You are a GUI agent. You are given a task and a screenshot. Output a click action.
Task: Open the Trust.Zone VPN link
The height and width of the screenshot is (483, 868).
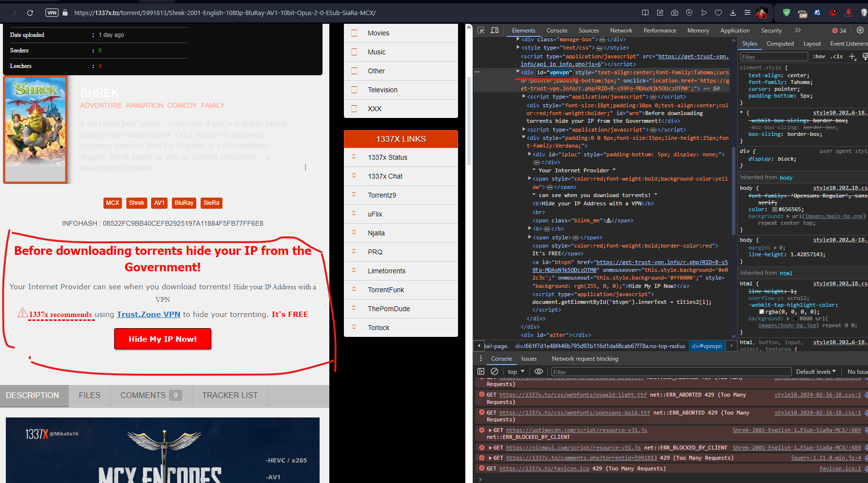coord(148,314)
